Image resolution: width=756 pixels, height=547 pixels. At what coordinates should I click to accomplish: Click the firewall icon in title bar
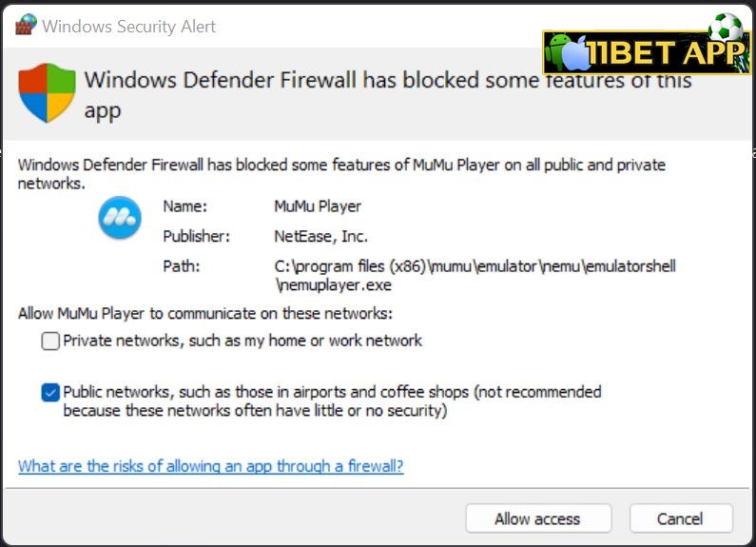(26, 25)
